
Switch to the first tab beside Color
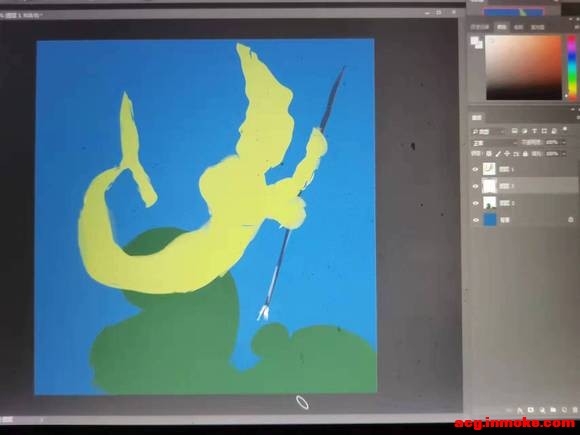(x=480, y=27)
